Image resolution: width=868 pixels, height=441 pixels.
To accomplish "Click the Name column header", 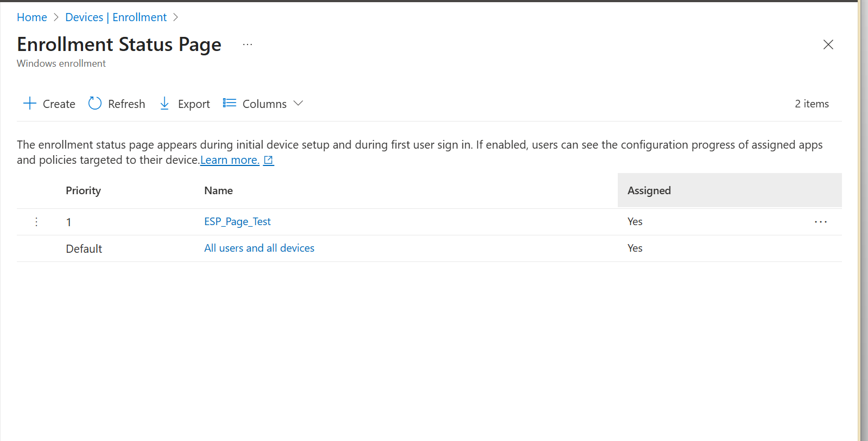I will tap(218, 190).
